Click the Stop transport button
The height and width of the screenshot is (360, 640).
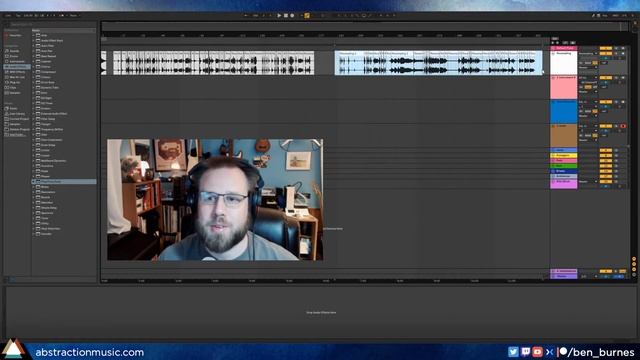[286, 16]
